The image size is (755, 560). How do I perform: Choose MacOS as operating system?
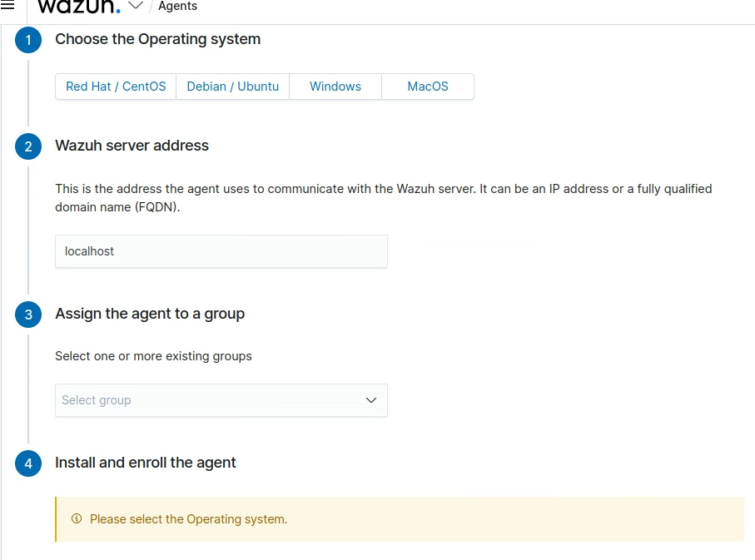[428, 87]
